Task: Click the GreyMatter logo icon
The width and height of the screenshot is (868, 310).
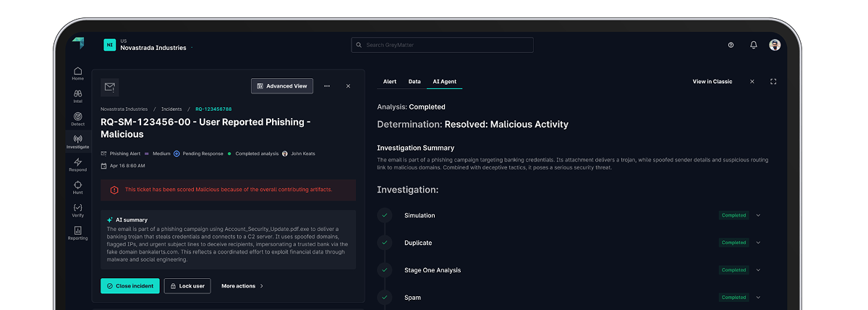Action: click(78, 43)
